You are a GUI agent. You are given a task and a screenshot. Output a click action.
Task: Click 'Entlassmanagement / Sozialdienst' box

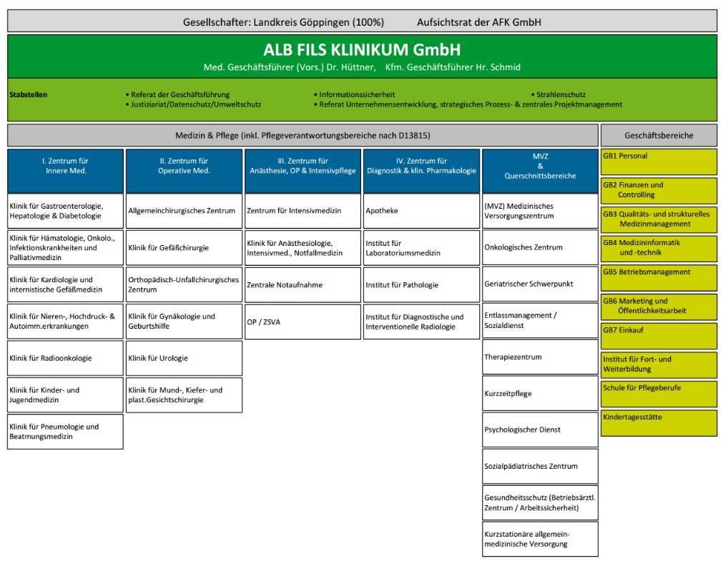tap(541, 321)
